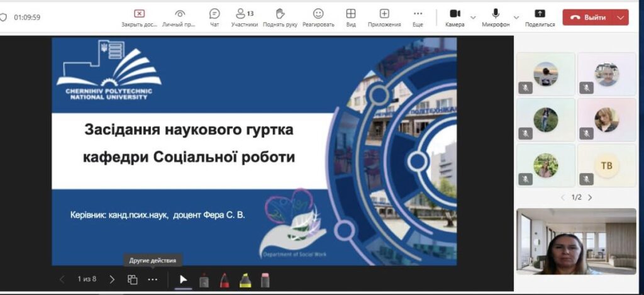
Task: Expand camera options dropdown arrow
Action: [474, 18]
